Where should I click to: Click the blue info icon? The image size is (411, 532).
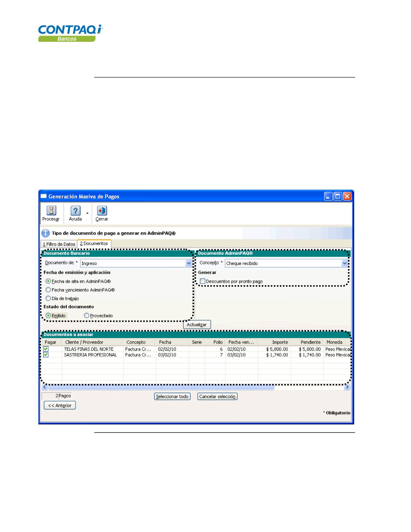click(45, 233)
